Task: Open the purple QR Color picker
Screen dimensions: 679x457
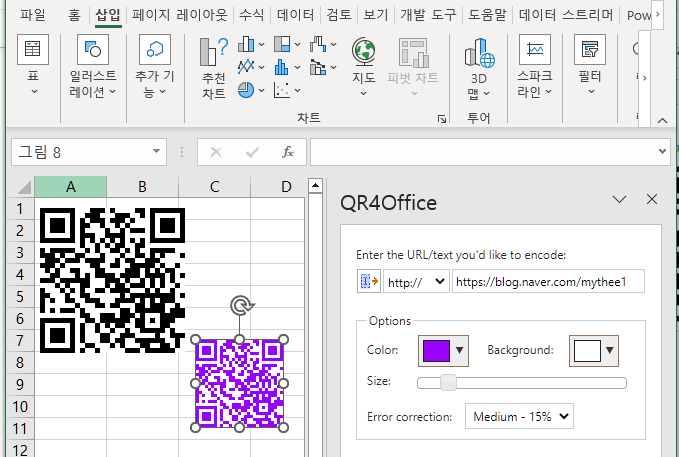Action: point(443,350)
